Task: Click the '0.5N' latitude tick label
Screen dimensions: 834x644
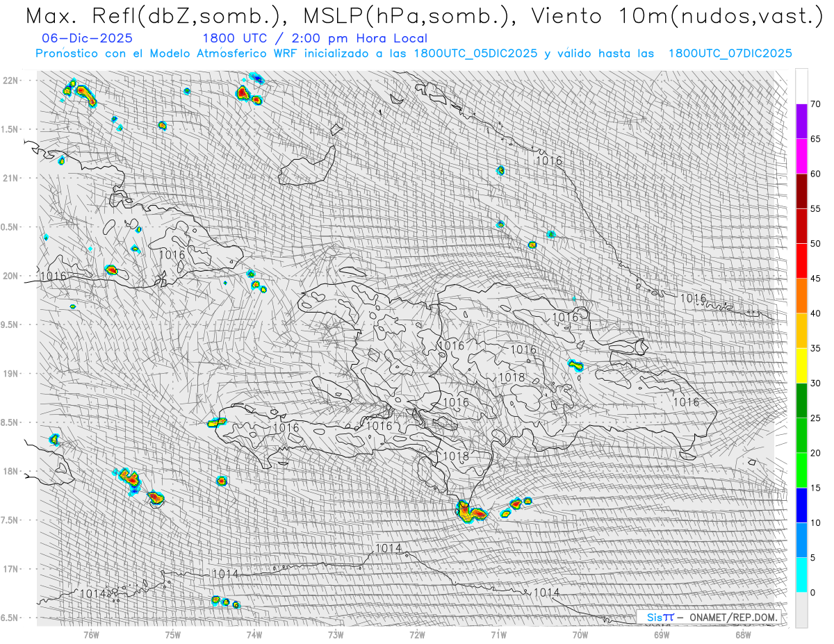Action: 10,227
